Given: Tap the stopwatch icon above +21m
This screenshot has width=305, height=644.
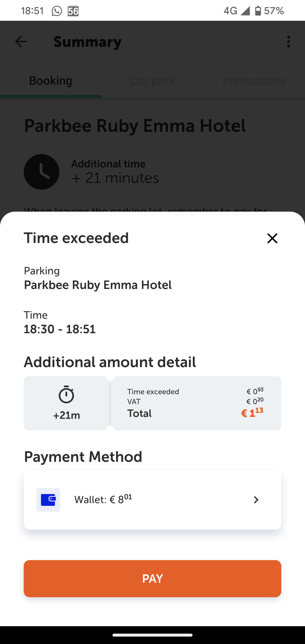Looking at the screenshot, I should coord(66,395).
